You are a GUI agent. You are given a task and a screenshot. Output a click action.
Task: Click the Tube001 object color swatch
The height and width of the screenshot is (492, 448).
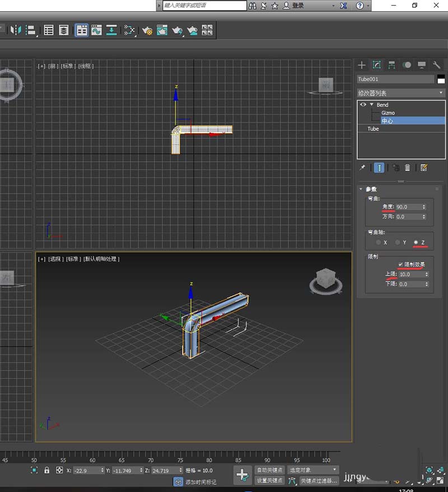pos(441,79)
